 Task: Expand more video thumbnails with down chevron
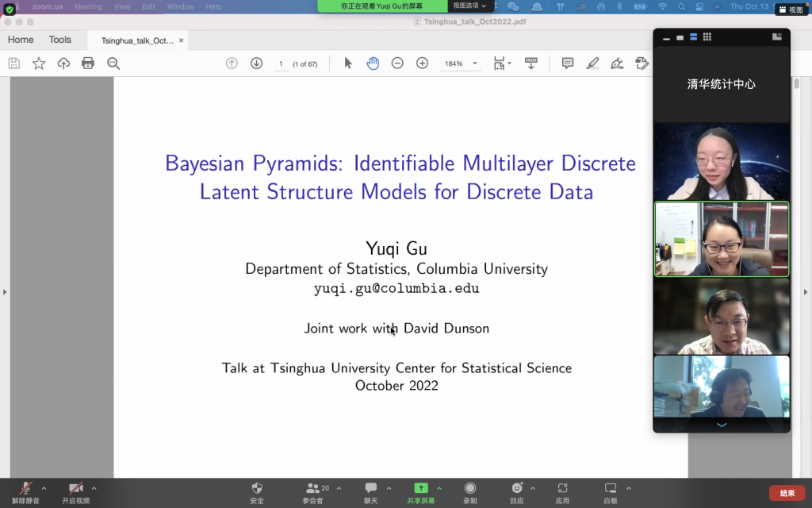[x=721, y=425]
